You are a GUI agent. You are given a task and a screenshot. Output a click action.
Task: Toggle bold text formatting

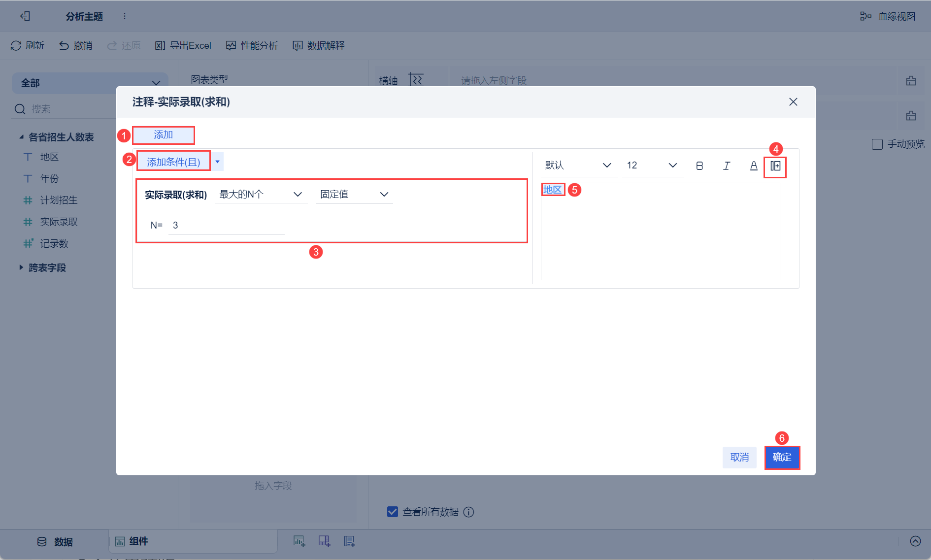click(x=699, y=166)
